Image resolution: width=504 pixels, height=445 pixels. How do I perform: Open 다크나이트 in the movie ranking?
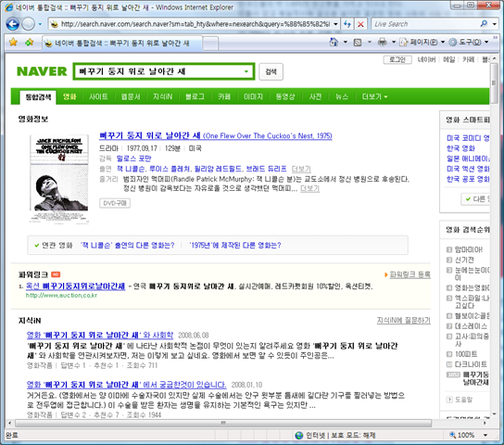471,364
